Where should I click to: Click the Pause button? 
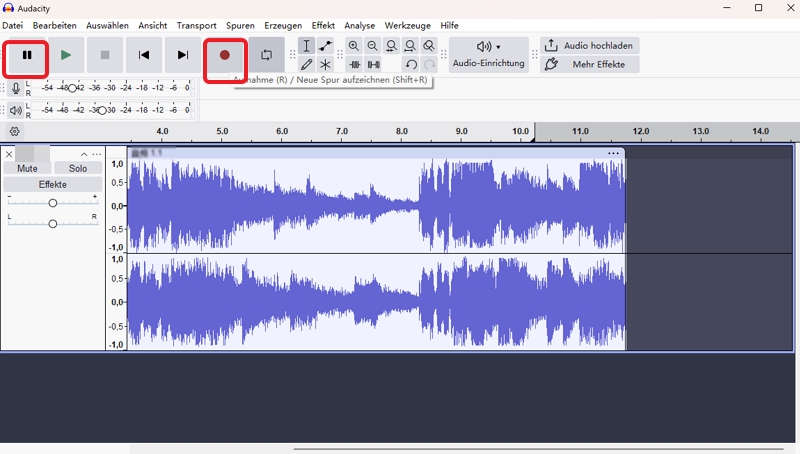click(x=27, y=55)
